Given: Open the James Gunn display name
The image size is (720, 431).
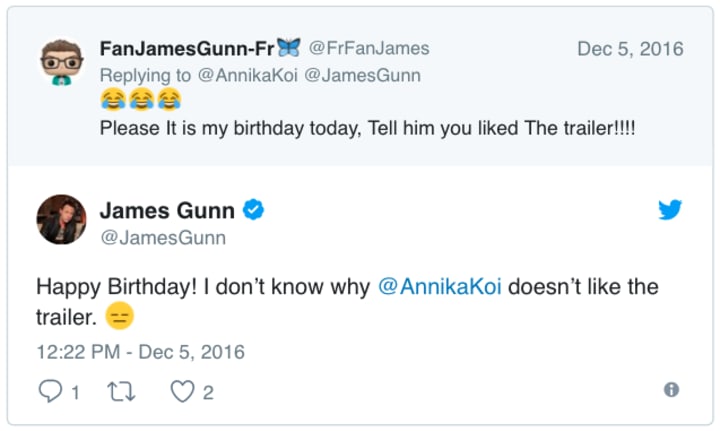Looking at the screenshot, I should (x=167, y=210).
